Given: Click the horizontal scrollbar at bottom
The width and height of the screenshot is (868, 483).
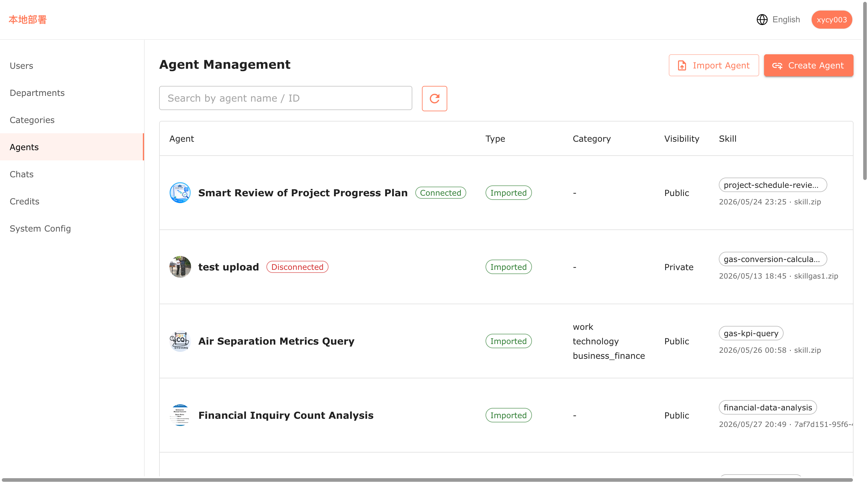Looking at the screenshot, I should (427, 480).
